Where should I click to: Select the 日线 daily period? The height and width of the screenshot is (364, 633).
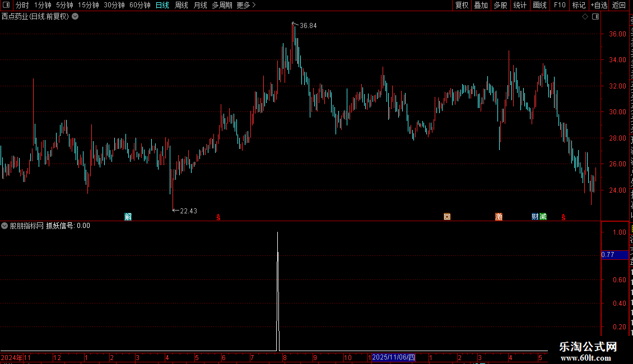coord(162,5)
